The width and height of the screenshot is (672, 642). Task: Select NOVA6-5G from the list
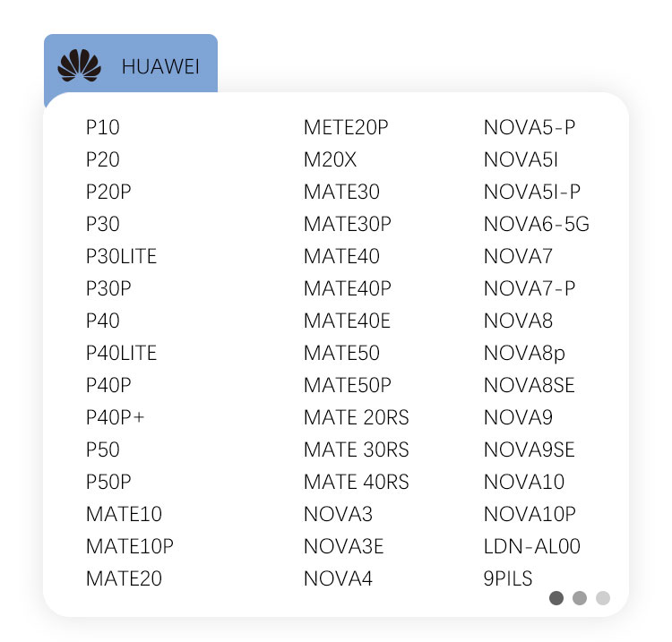[537, 225]
